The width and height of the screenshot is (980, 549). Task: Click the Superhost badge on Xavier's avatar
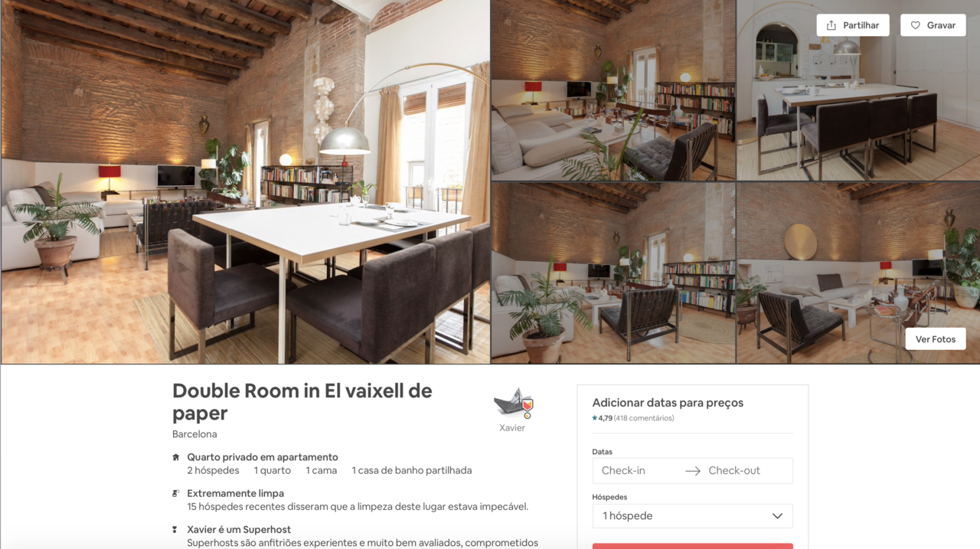[x=527, y=407]
